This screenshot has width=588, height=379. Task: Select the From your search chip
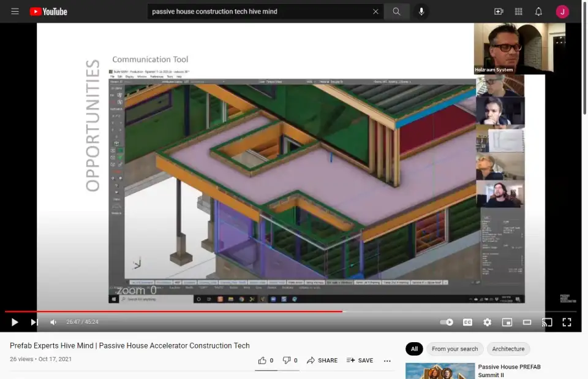(x=454, y=349)
